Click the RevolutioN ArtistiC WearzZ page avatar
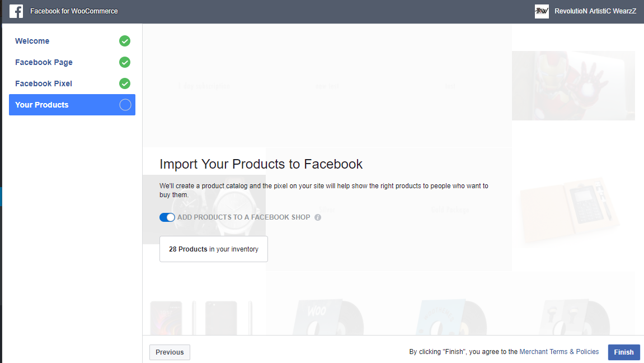Viewport: 644px width, 363px height. pyautogui.click(x=542, y=11)
